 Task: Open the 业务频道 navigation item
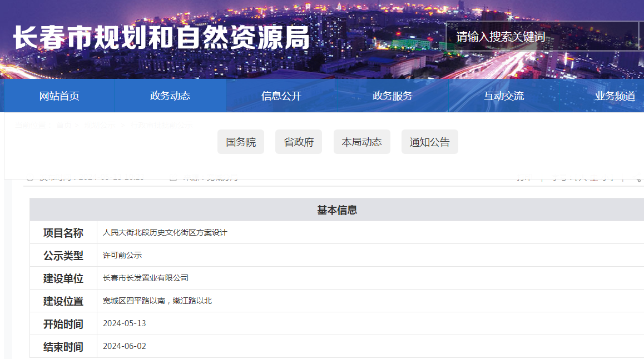point(615,96)
